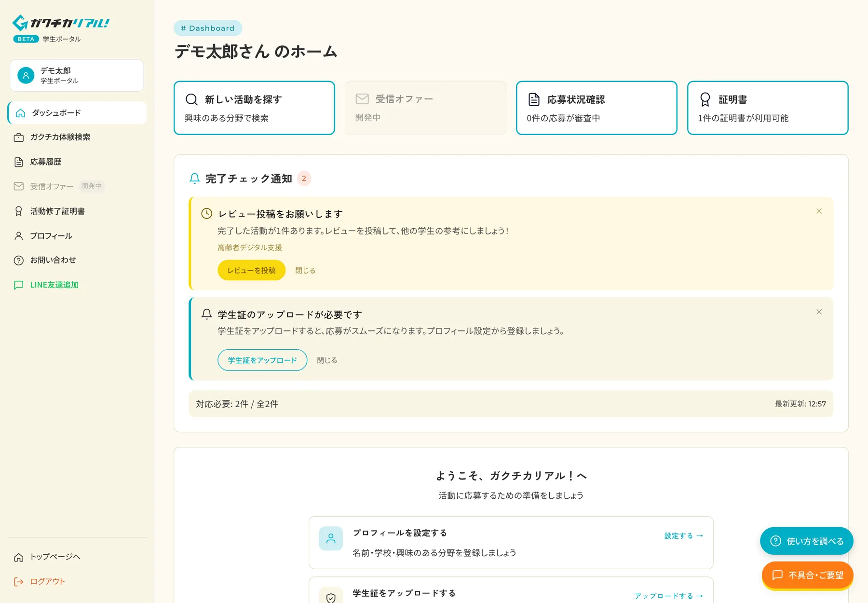868x603 pixels.
Task: Click the envelope icon beside sidebar 受信オファー
Action: coord(19,186)
